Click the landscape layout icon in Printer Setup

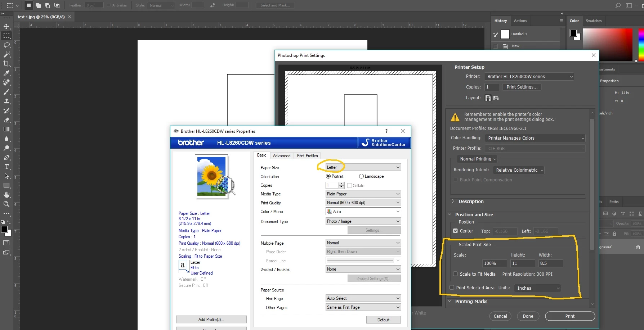pos(496,98)
